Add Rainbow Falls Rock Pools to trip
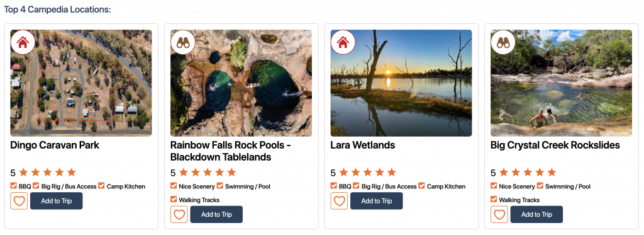 [216, 214]
